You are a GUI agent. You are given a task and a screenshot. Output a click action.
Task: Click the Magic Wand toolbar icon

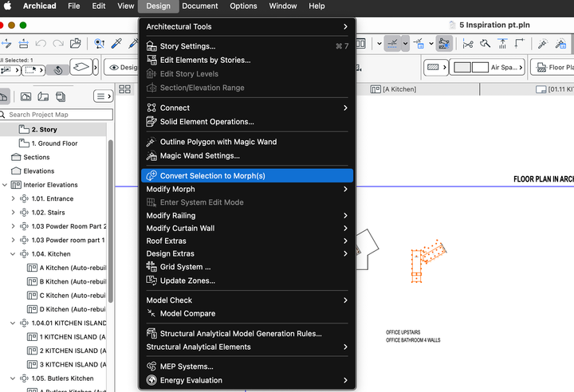543,44
